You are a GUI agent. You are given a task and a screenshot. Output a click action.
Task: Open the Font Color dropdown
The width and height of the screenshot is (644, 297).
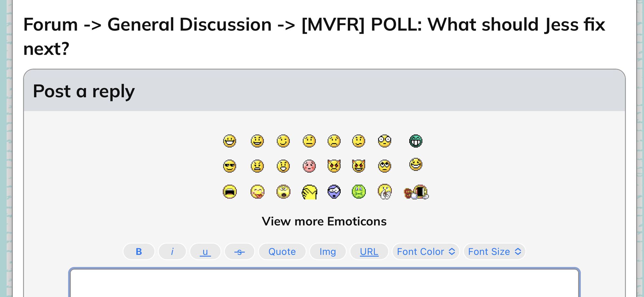[x=426, y=252]
